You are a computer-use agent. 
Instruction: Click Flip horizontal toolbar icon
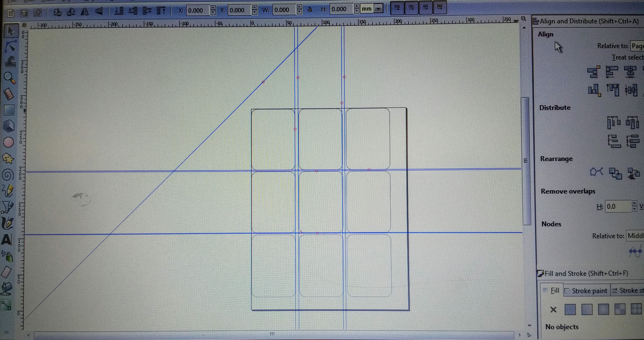(85, 12)
